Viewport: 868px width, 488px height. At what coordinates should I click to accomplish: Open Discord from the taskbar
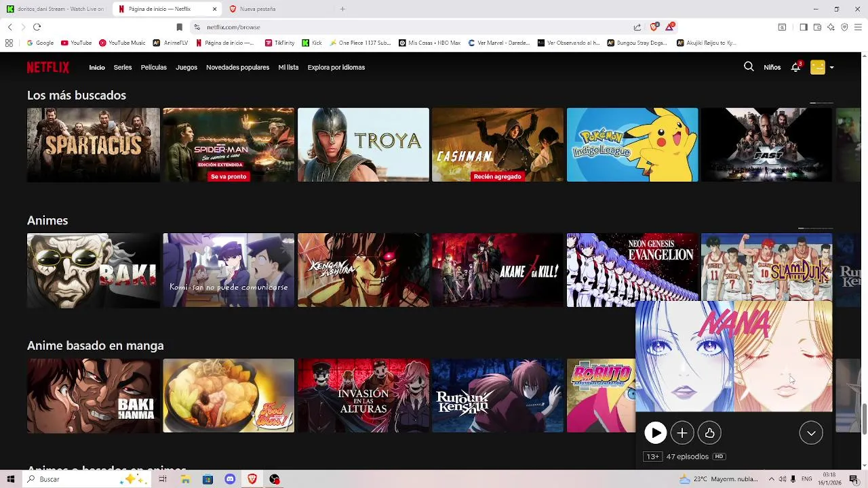[230, 479]
